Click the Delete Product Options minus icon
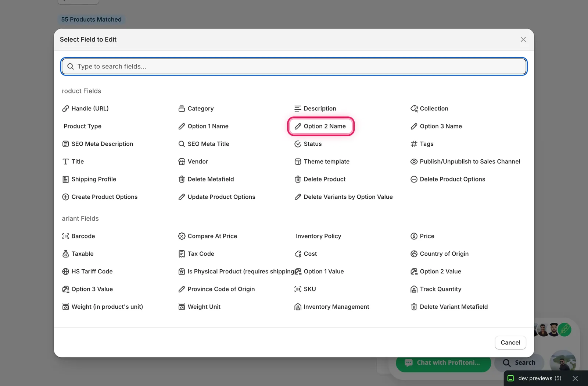The width and height of the screenshot is (588, 386). click(414, 179)
